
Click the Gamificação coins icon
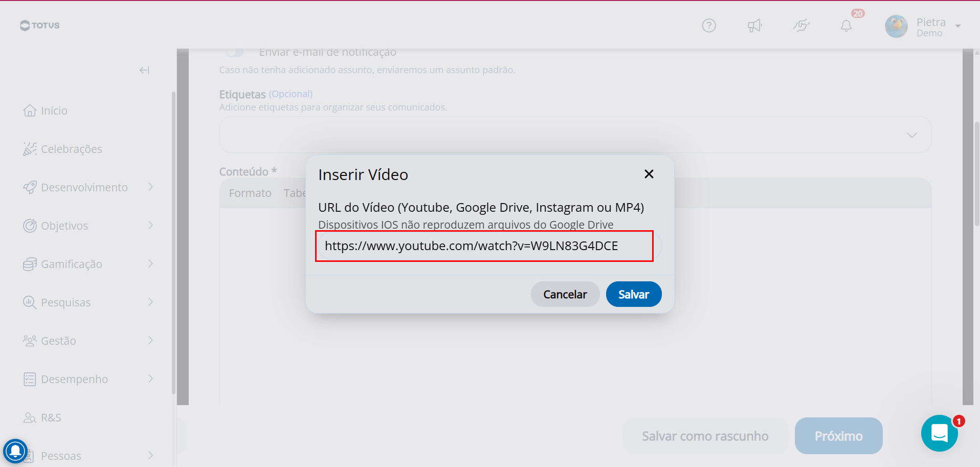tap(30, 264)
